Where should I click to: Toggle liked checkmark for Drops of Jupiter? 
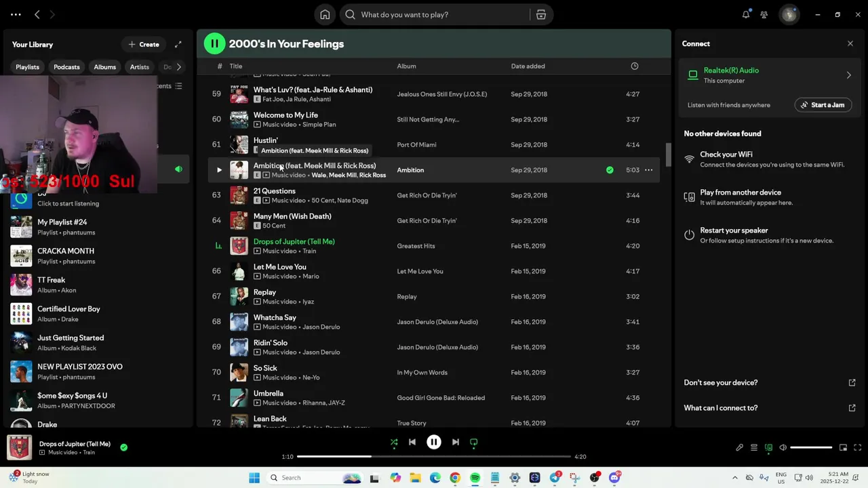pyautogui.click(x=123, y=447)
